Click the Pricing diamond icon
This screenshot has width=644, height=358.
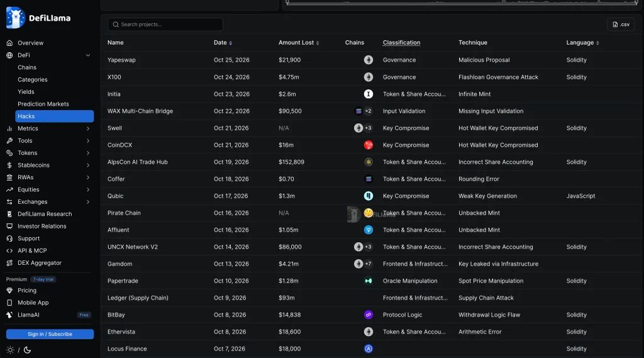9,290
